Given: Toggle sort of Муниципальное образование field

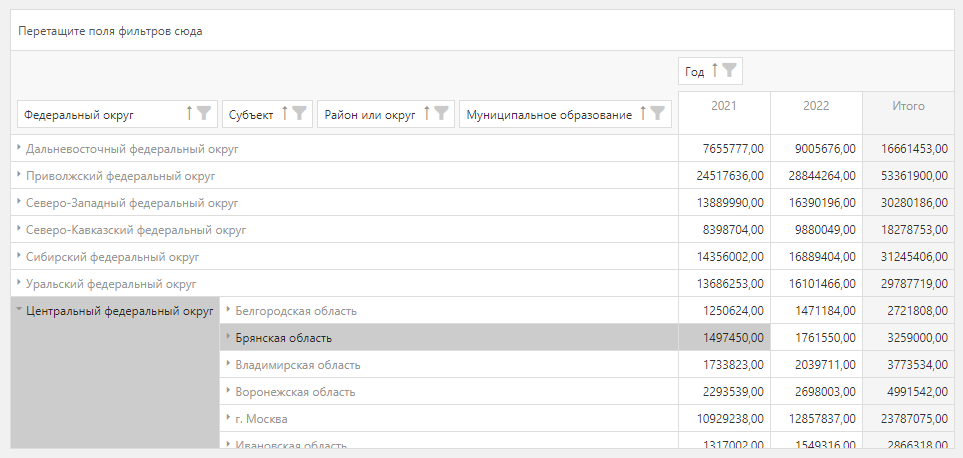Looking at the screenshot, I should point(643,114).
